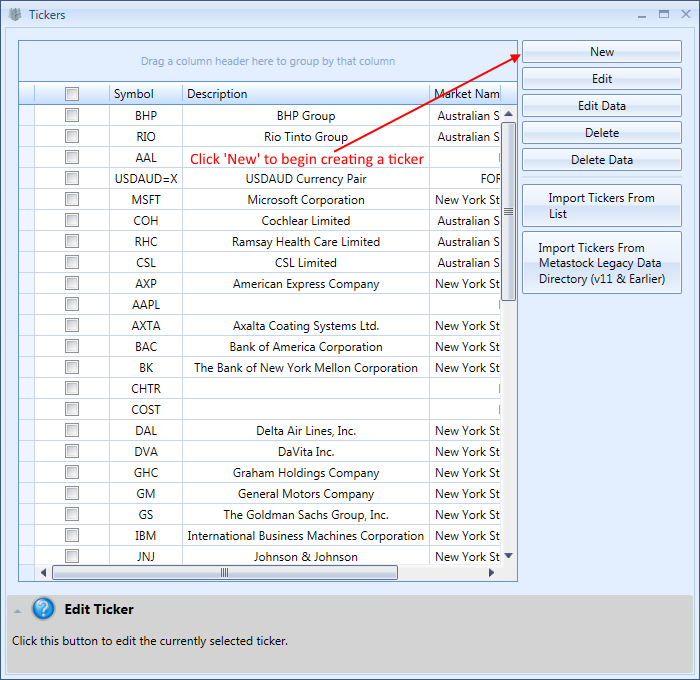Click the horizontal scrollbar right arrow
This screenshot has width=700, height=680.
(492, 572)
